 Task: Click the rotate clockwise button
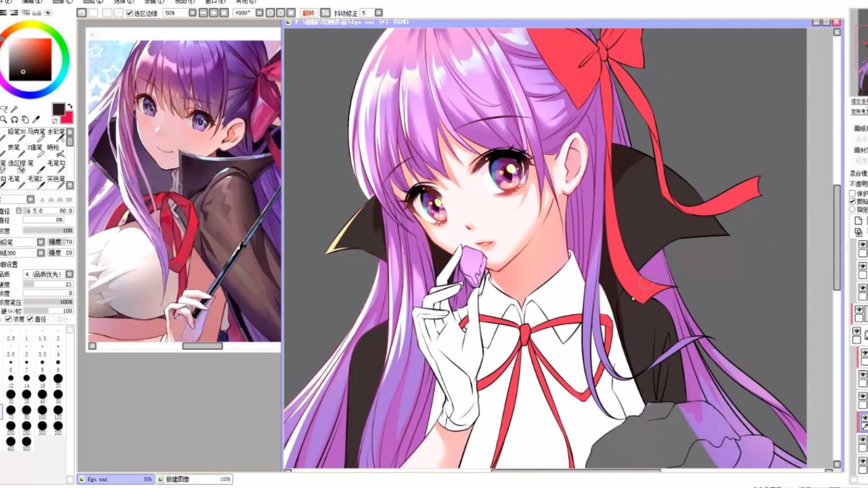coord(280,13)
